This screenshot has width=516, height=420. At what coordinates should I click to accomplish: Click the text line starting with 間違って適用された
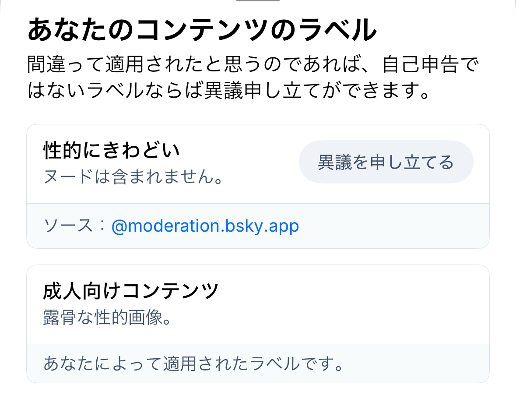pos(253,66)
